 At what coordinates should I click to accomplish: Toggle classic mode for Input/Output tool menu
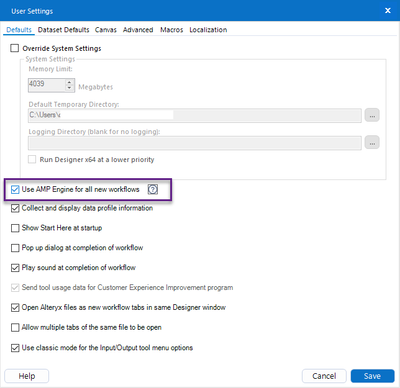[x=15, y=348]
